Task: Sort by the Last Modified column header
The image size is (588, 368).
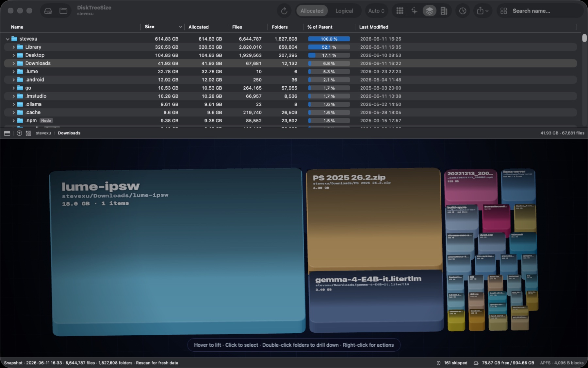Action: tap(374, 27)
